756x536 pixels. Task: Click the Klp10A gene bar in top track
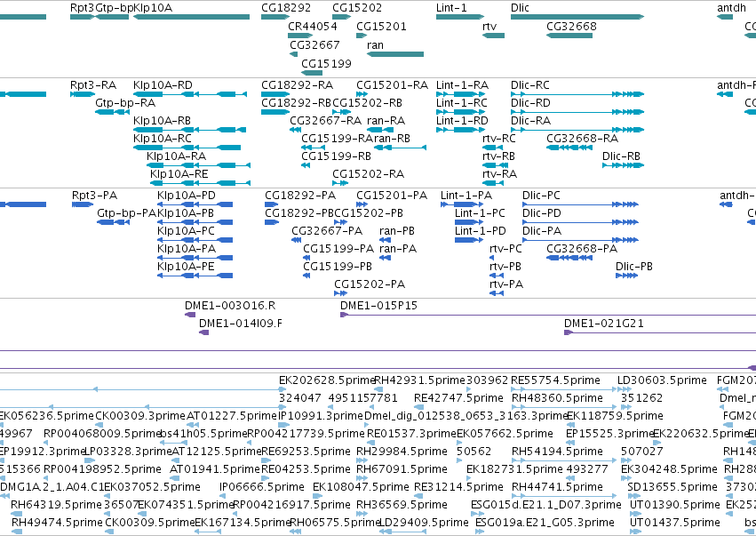pos(191,17)
